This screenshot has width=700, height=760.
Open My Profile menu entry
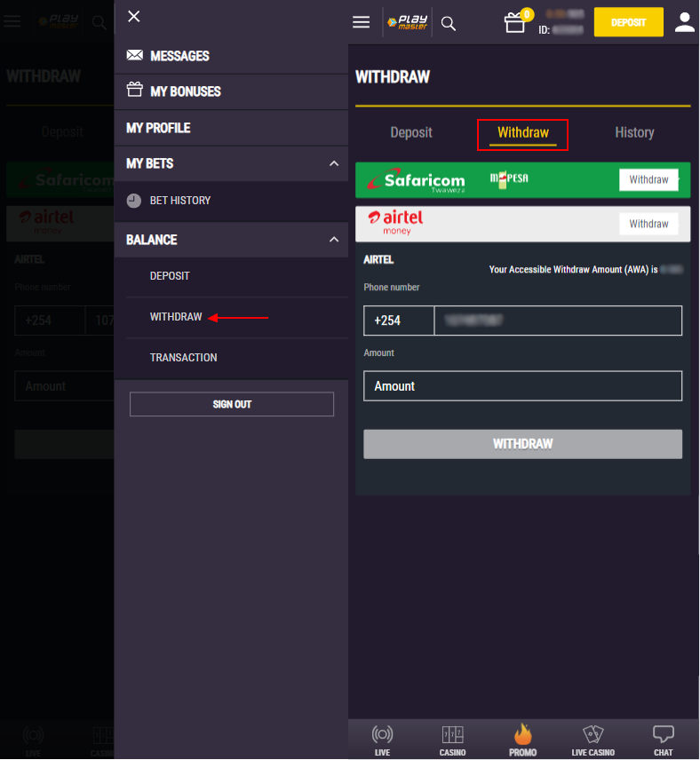click(231, 128)
